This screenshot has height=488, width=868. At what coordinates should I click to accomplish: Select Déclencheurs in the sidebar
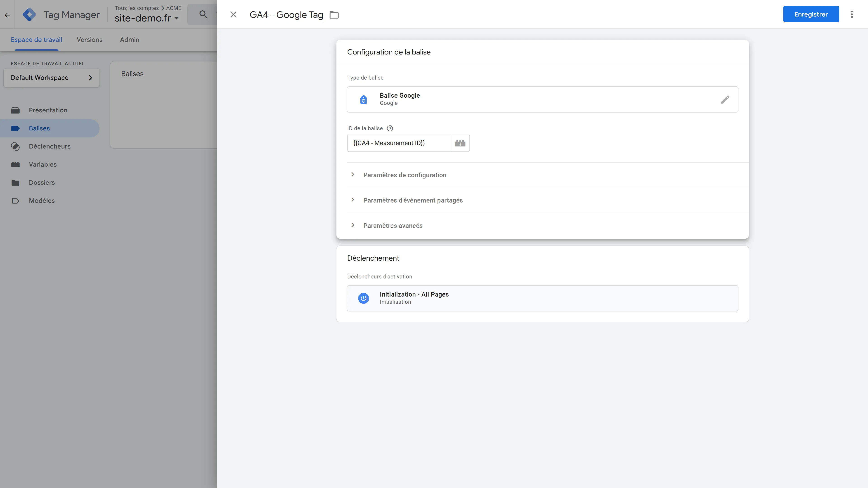point(50,146)
